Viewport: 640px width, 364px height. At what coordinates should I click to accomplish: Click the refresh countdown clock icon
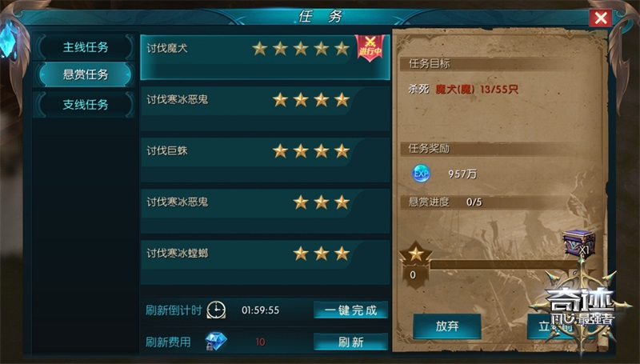(216, 310)
